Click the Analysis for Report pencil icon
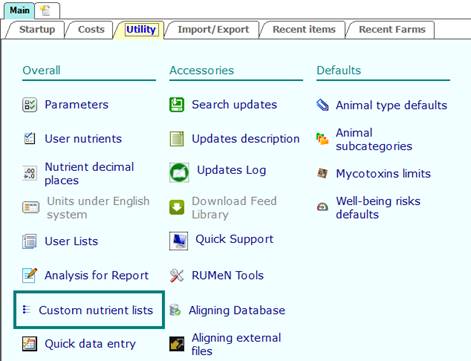Screen dimensions: 471x361 pyautogui.click(x=29, y=275)
